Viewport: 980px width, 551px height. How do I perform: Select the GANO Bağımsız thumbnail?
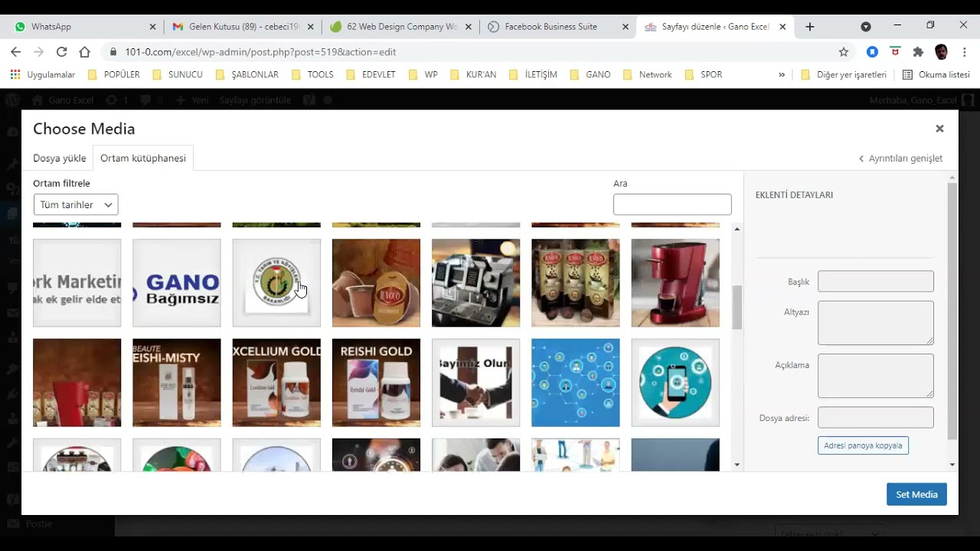[177, 283]
